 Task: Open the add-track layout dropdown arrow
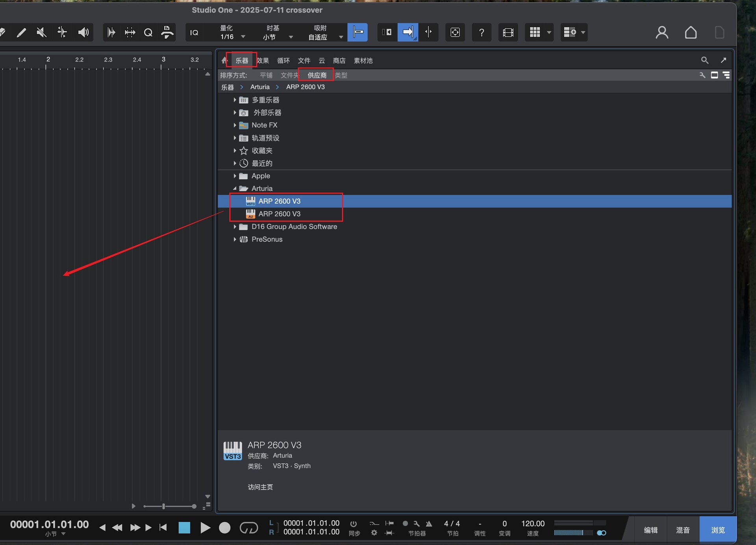point(583,32)
